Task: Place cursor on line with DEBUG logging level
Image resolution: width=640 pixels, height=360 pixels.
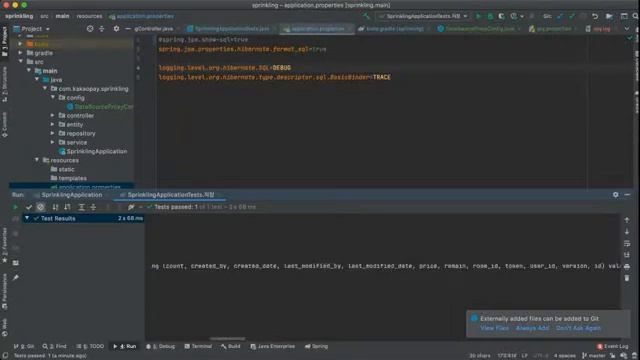Action: (x=224, y=68)
